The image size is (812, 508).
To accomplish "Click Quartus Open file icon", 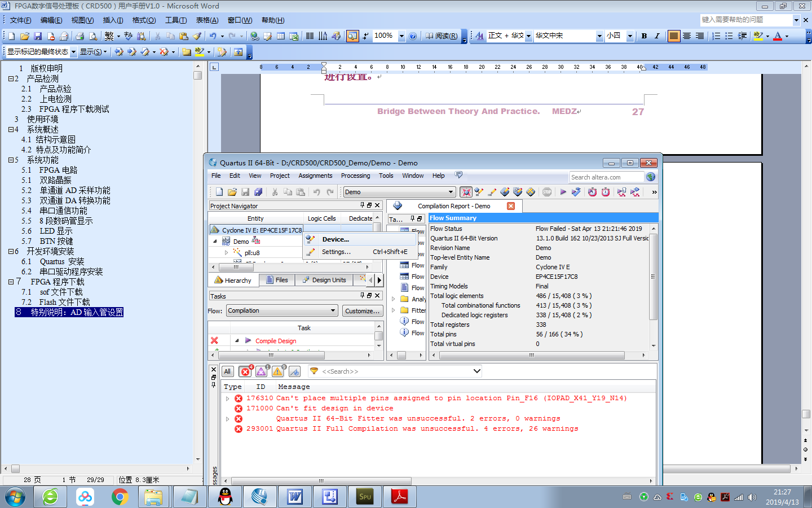I will click(232, 192).
